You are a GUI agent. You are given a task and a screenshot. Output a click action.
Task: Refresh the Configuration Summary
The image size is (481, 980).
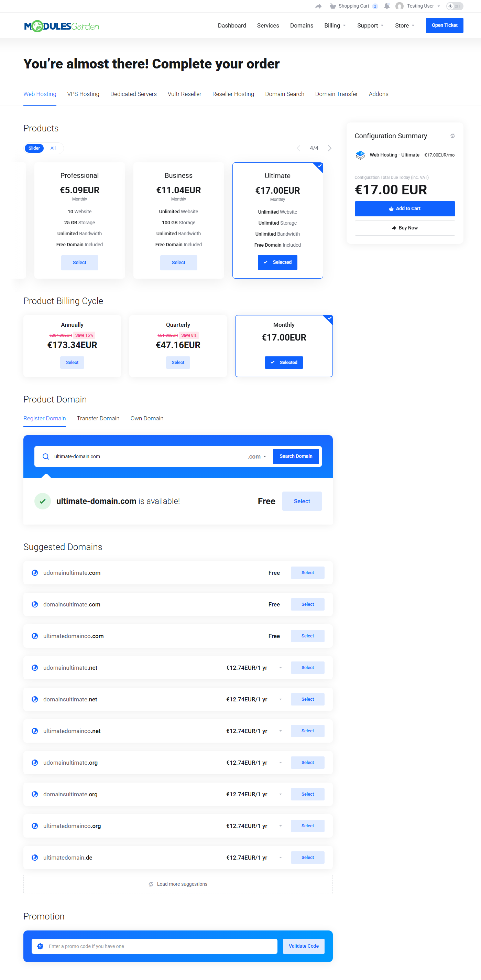[452, 136]
